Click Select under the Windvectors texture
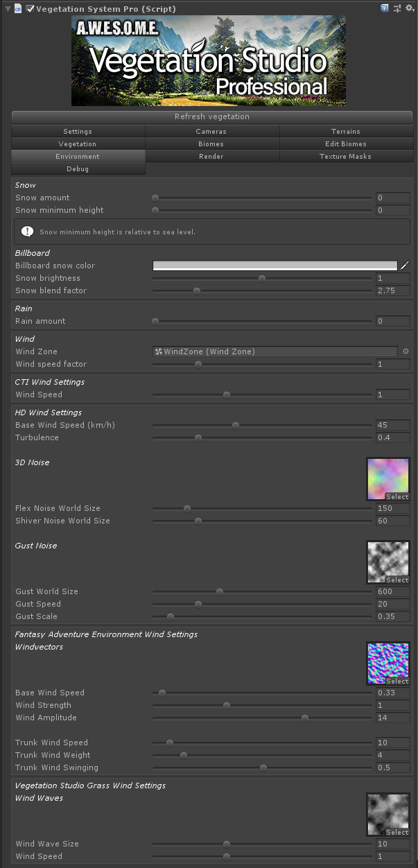Screen dimensions: 418x868 click(x=397, y=682)
